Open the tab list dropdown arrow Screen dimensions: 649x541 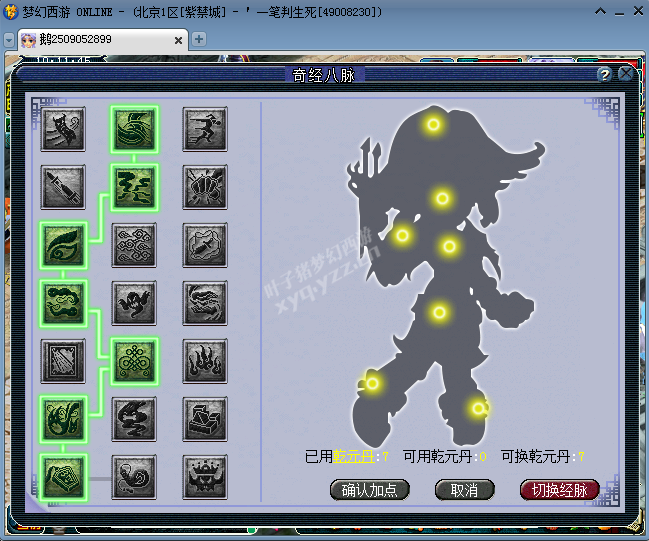(x=9, y=41)
